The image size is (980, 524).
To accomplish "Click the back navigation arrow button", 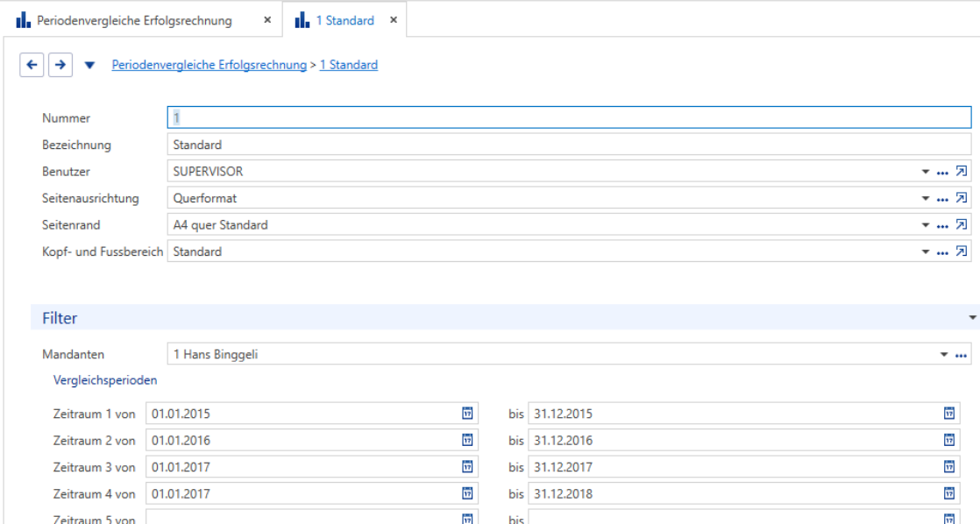I will (x=32, y=65).
